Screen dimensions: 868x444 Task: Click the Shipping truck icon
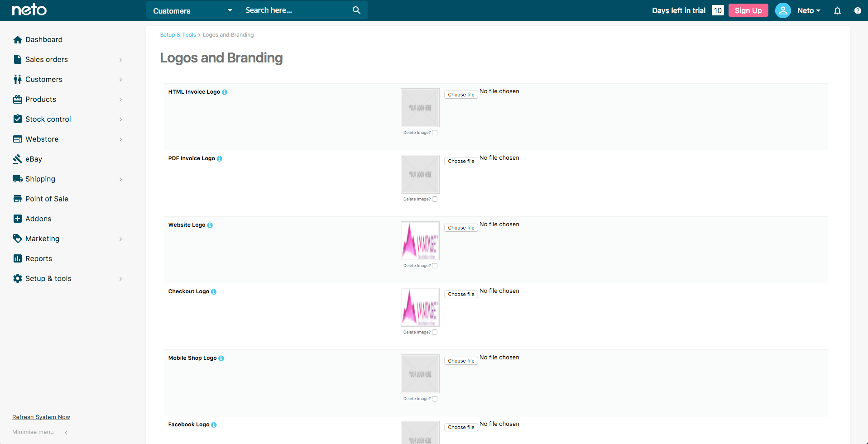point(18,179)
